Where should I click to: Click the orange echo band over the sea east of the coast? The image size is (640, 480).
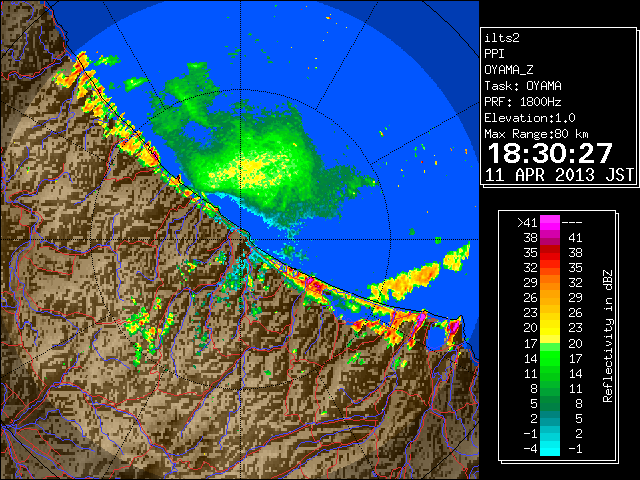click(x=406, y=282)
